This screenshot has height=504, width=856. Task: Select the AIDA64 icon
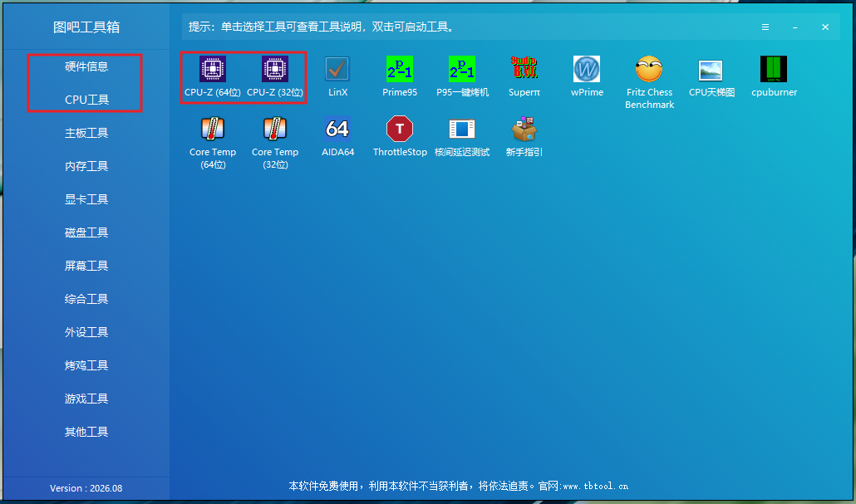pos(337,130)
